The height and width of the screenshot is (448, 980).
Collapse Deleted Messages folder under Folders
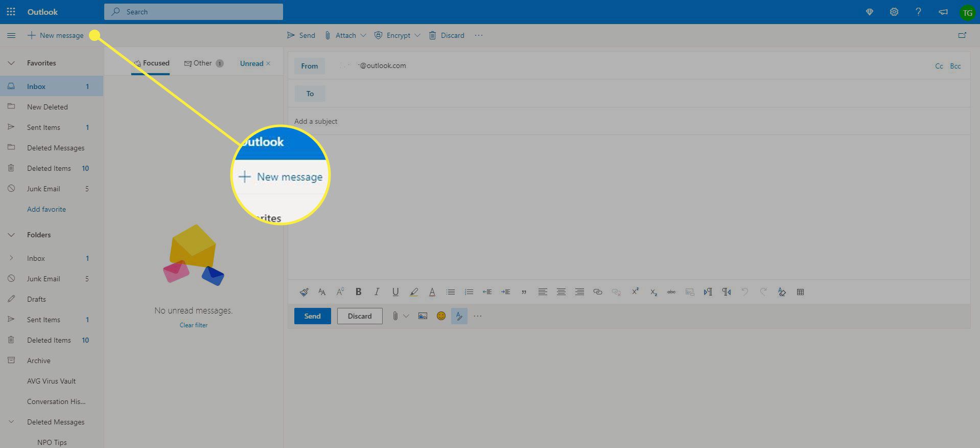11,422
